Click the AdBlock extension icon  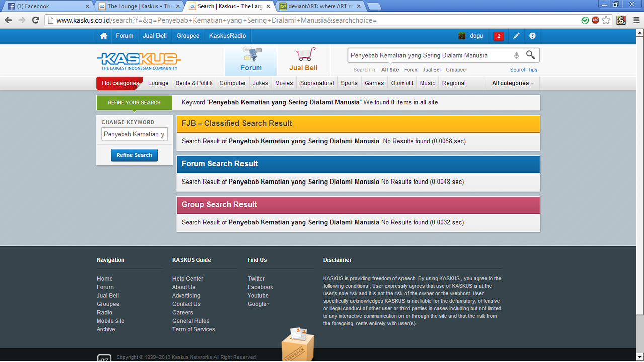(x=595, y=20)
